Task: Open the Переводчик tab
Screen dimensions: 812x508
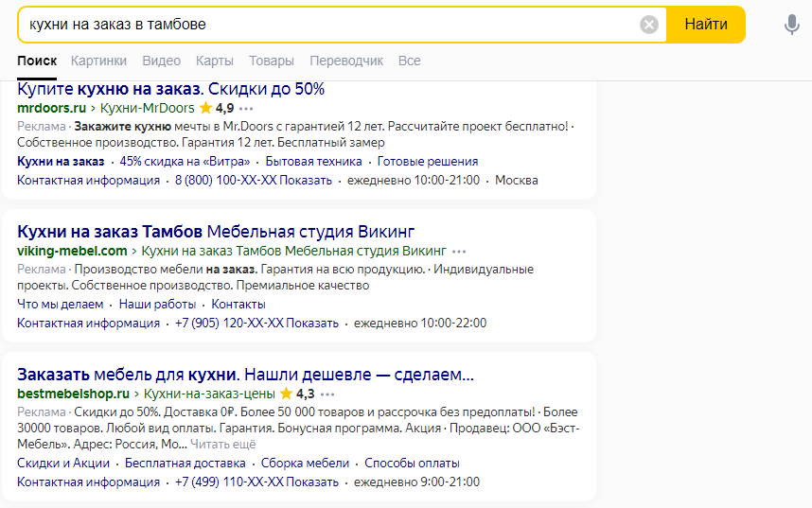Action: [x=346, y=61]
